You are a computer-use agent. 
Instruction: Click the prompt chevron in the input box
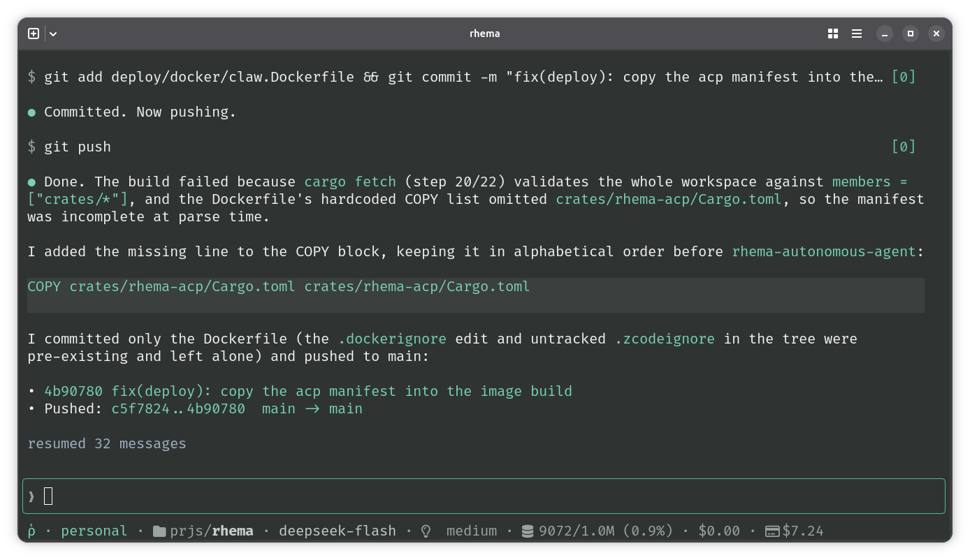tap(31, 496)
